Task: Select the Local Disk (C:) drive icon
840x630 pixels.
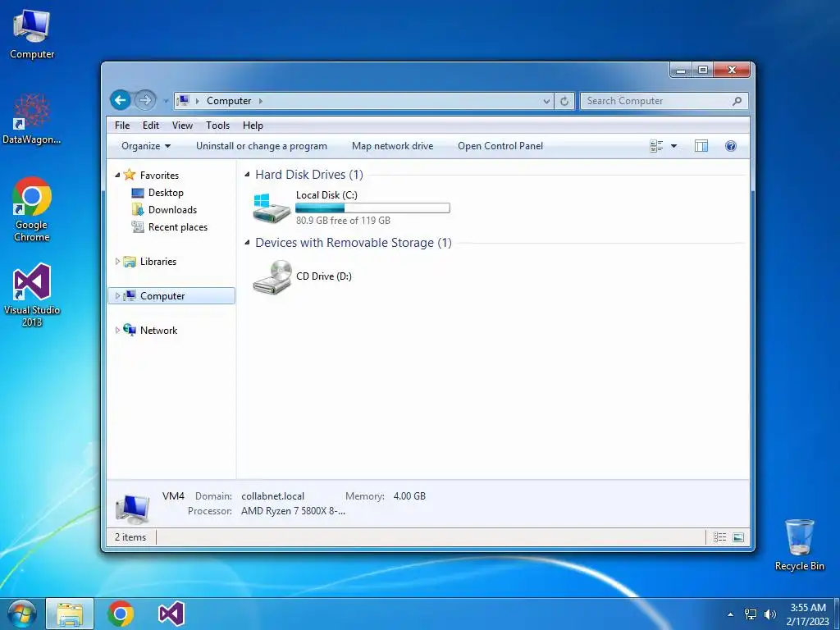Action: (272, 208)
